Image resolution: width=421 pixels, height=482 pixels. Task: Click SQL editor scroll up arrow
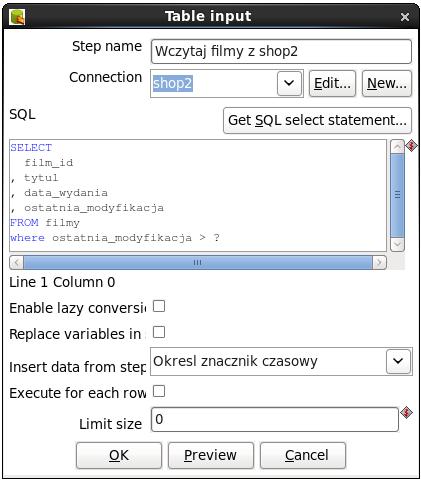point(397,147)
